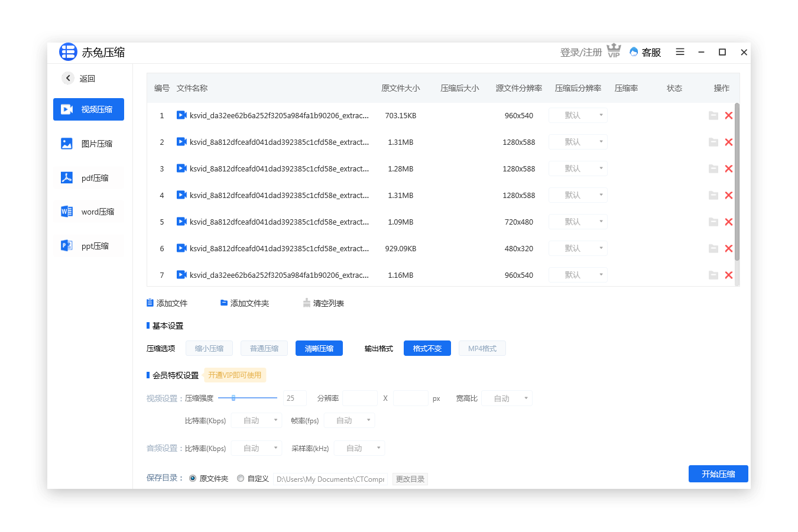
Task: Adjust the 压缩强度 slider handle
Action: point(233,398)
